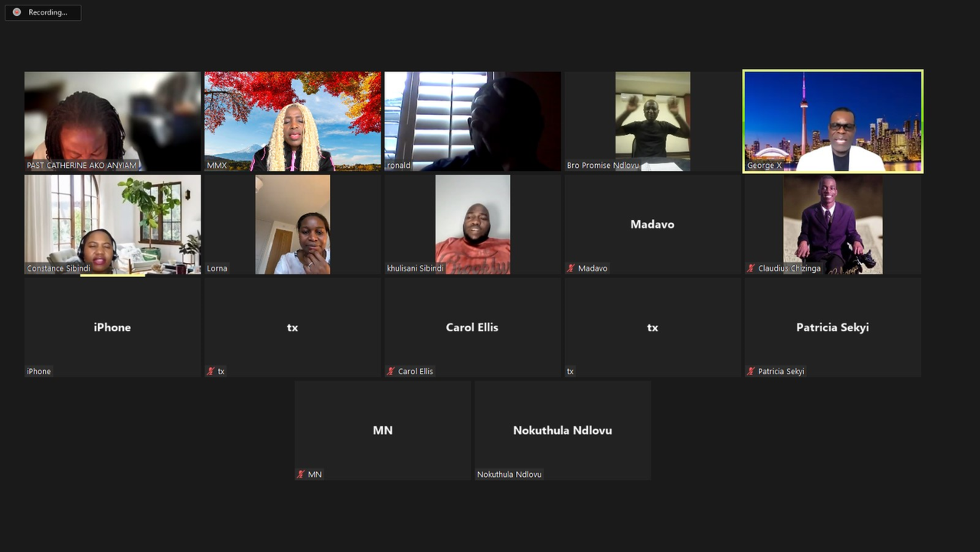Click the Recording status label
980x552 pixels.
[48, 12]
